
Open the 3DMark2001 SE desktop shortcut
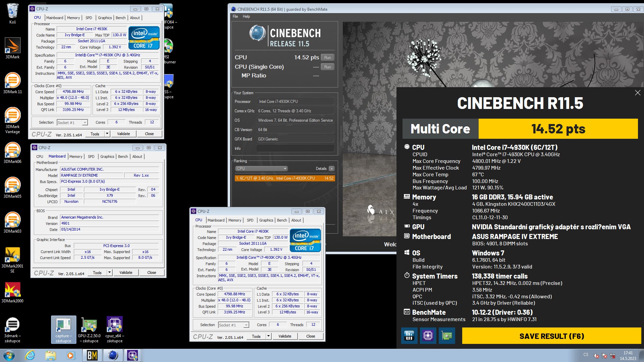pos(12,260)
